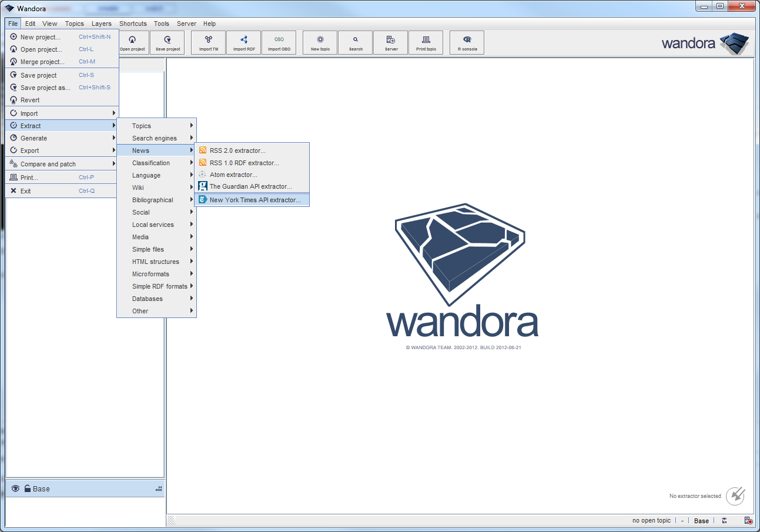Image resolution: width=760 pixels, height=532 pixels.
Task: Select New York Times API extractor
Action: (255, 200)
